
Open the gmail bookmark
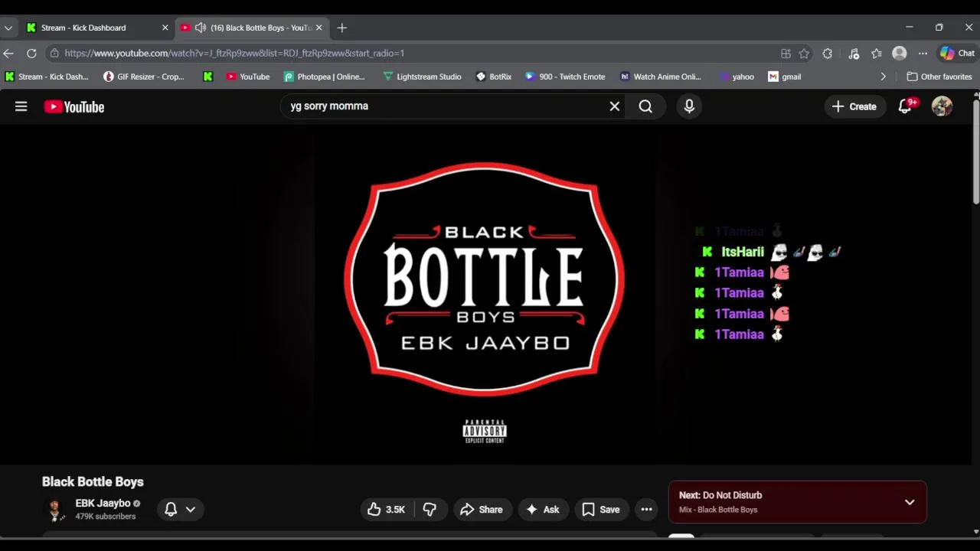pos(785,77)
